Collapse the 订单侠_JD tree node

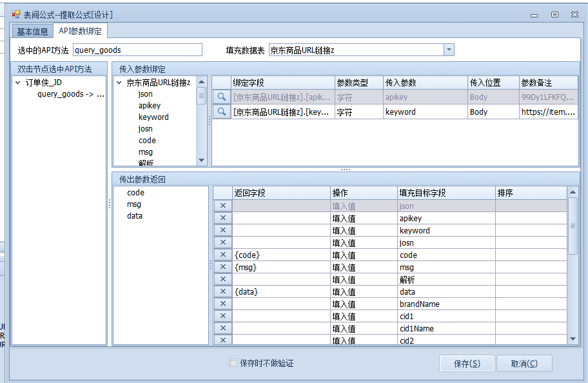pyautogui.click(x=18, y=83)
